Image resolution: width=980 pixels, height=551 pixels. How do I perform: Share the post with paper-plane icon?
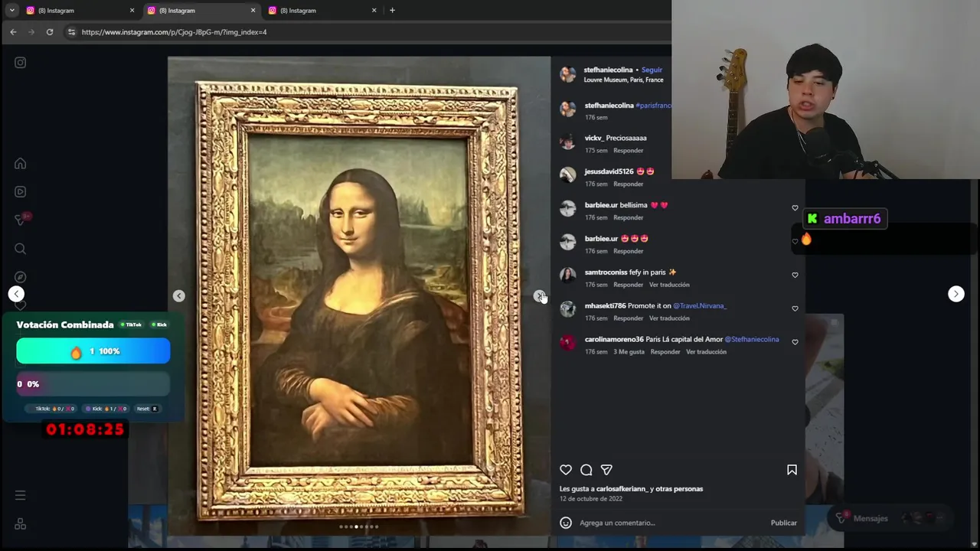(606, 470)
